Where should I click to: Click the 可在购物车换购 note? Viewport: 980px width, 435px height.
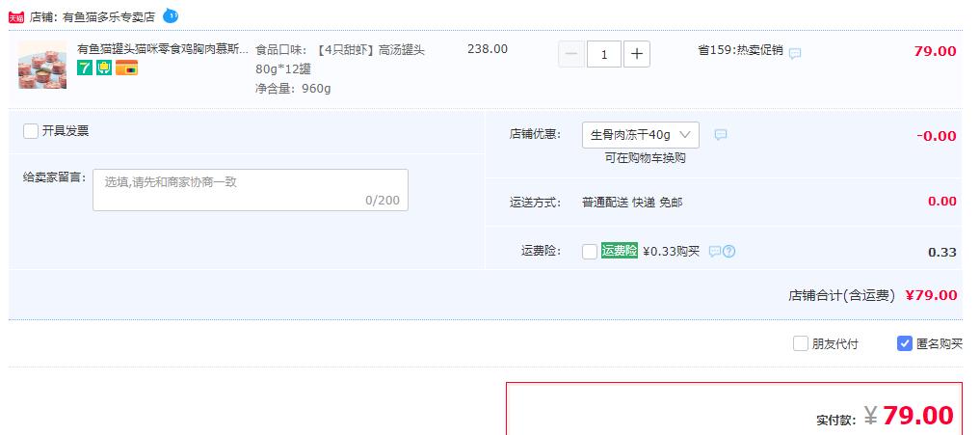645,158
